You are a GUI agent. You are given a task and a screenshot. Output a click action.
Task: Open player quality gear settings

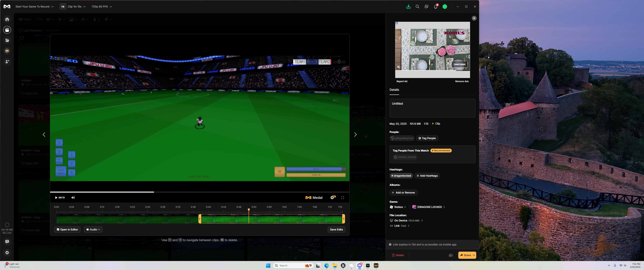pyautogui.click(x=332, y=198)
